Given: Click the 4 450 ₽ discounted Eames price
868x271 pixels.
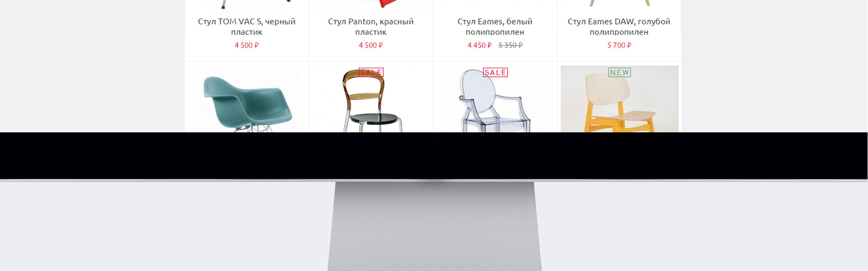Looking at the screenshot, I should tap(479, 45).
